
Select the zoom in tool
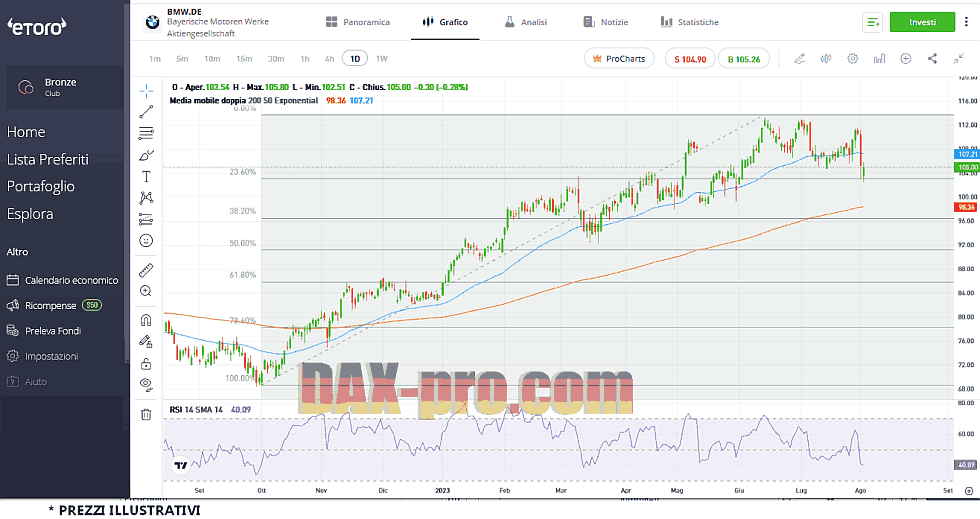pos(146,291)
